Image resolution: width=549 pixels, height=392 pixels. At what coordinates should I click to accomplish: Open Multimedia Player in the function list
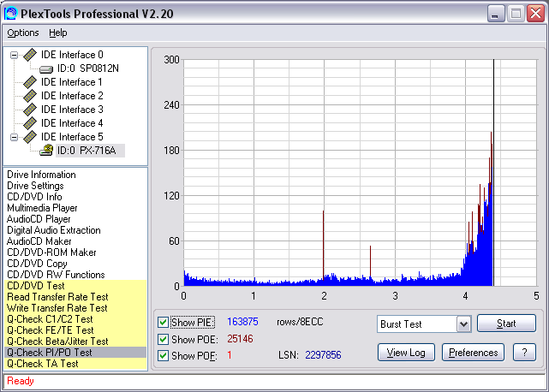point(42,208)
